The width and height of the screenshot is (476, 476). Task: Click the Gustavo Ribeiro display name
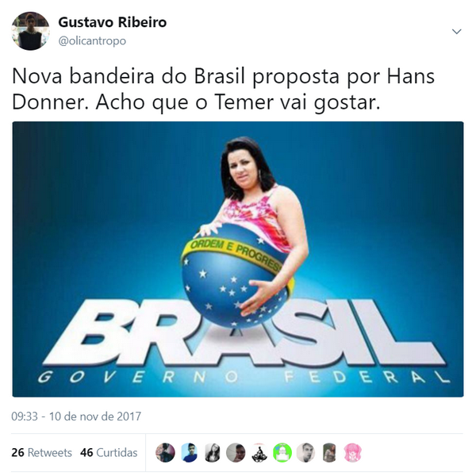tap(113, 22)
